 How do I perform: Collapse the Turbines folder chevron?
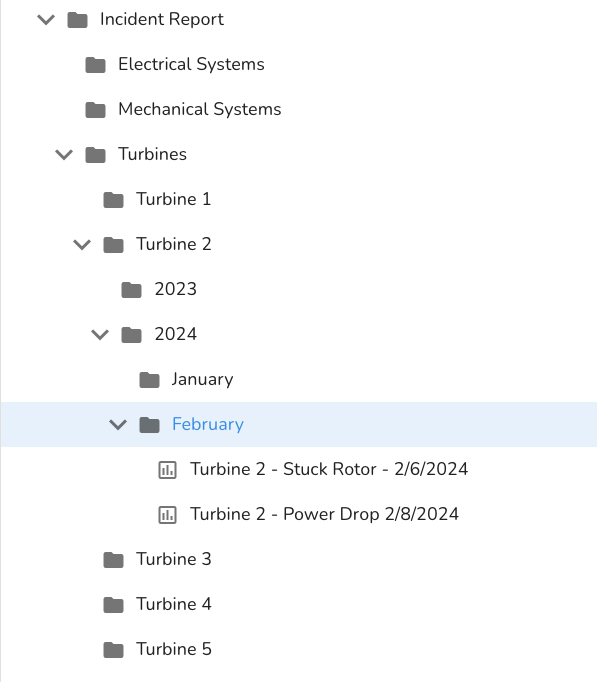(x=64, y=154)
